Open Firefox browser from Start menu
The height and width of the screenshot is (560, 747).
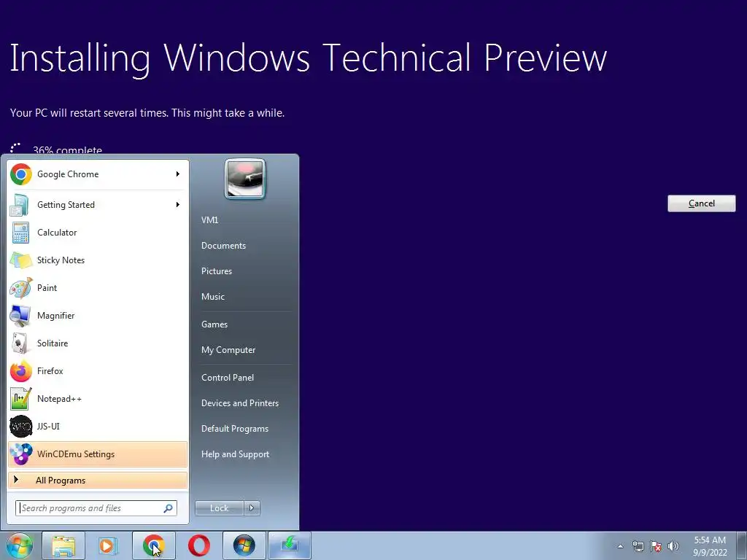98,370
